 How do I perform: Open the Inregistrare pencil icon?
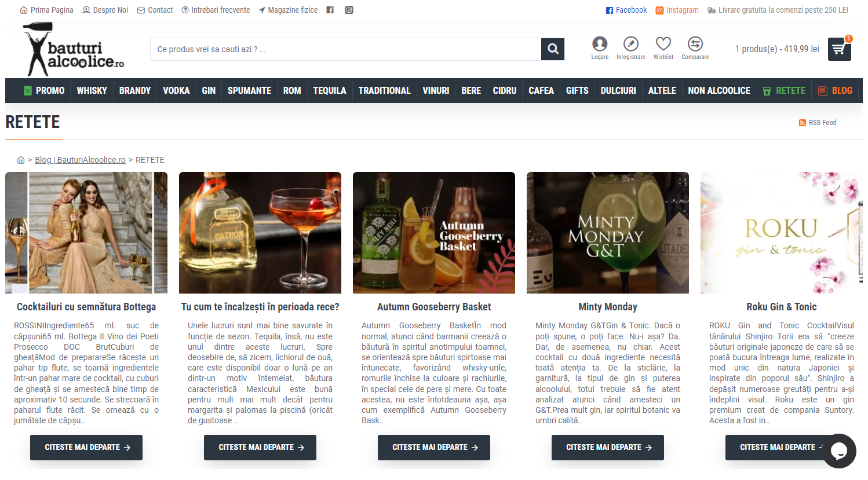(631, 44)
